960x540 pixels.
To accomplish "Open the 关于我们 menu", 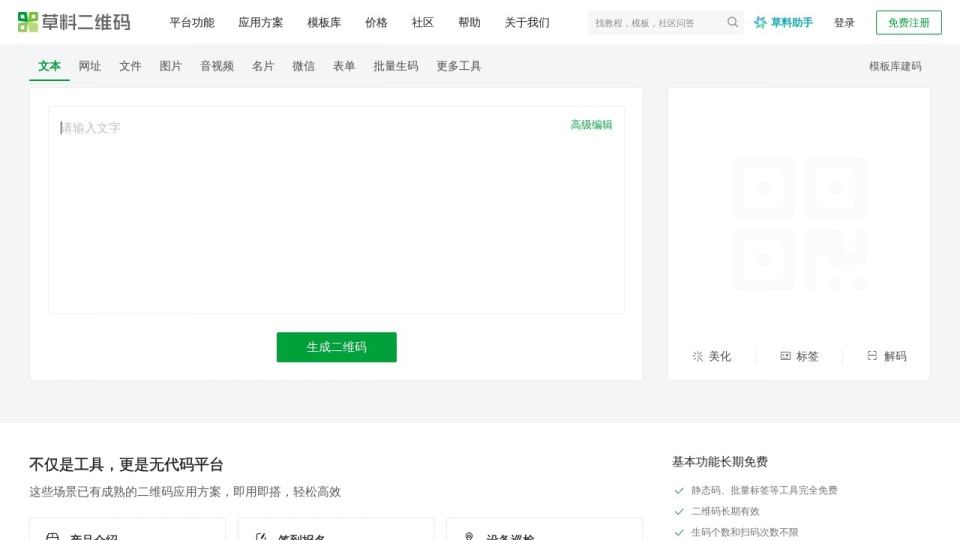I will (x=527, y=23).
